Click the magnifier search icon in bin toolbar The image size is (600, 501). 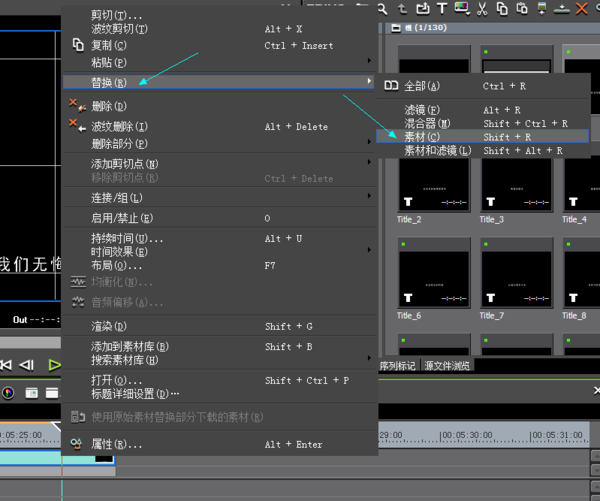tap(382, 8)
